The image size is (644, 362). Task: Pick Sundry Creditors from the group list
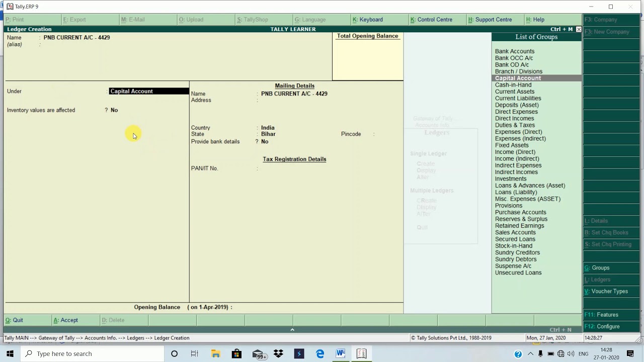(x=517, y=252)
